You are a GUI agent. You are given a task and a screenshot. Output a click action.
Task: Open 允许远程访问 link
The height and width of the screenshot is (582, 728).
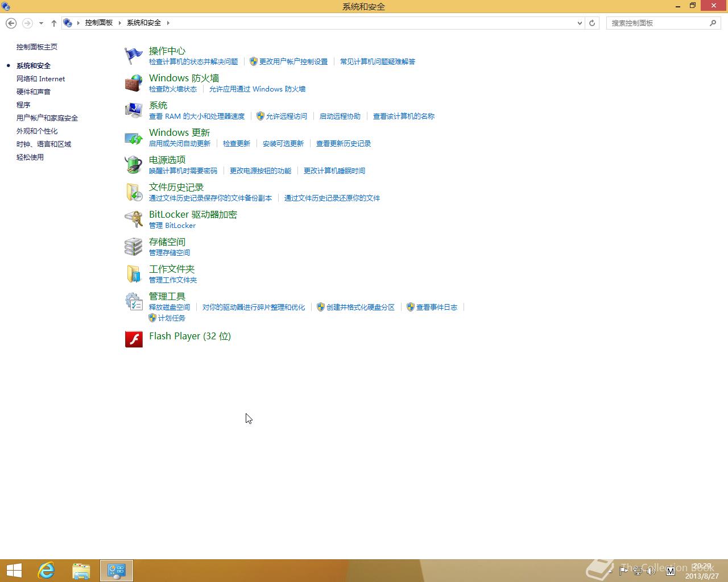click(x=287, y=117)
